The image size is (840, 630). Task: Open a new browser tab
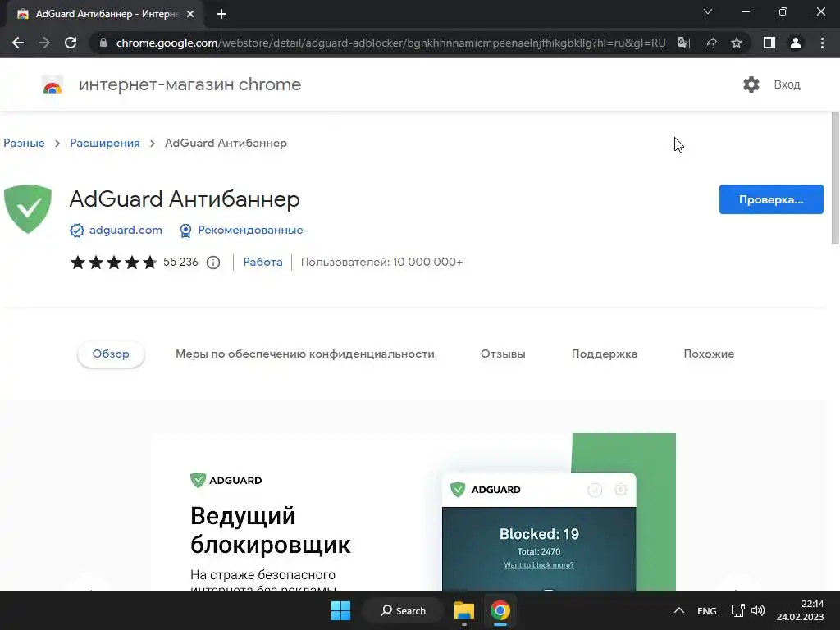coord(221,15)
